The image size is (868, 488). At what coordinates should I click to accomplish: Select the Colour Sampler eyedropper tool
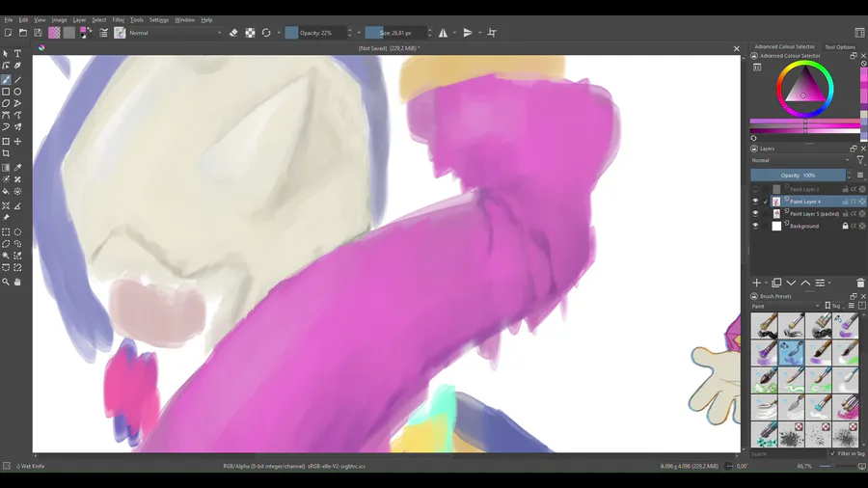(17, 168)
